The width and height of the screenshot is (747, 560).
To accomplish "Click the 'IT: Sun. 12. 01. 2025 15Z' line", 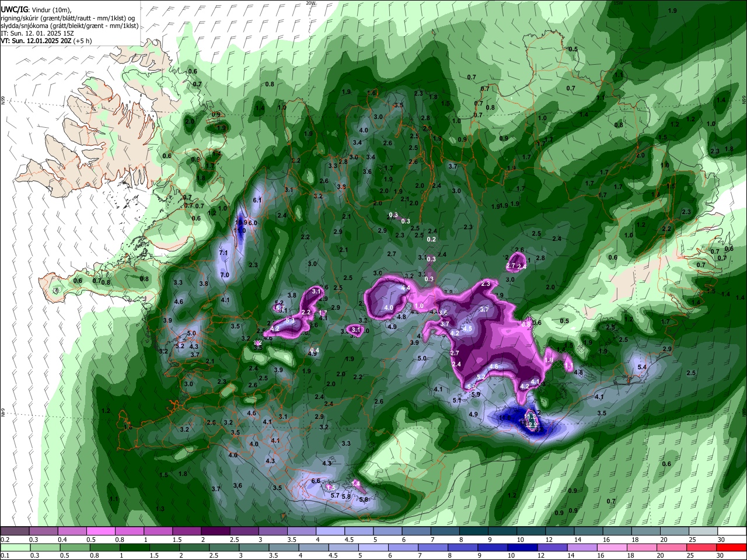I will click(37, 33).
